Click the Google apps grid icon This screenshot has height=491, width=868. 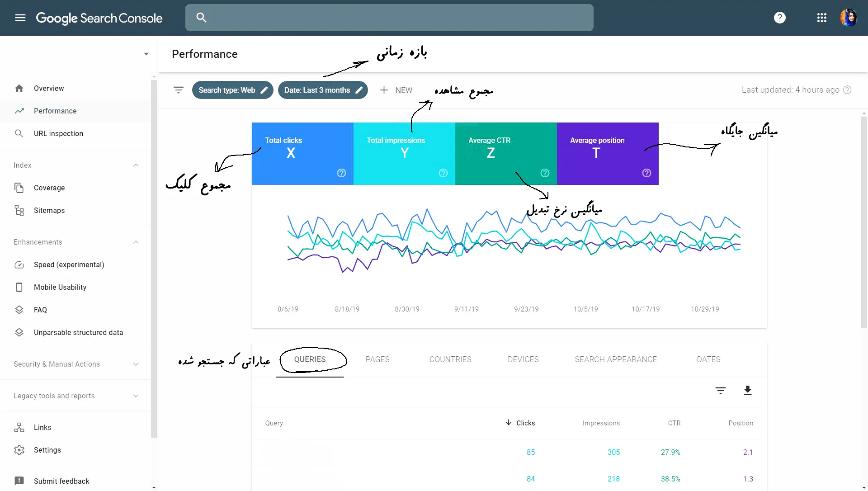821,18
